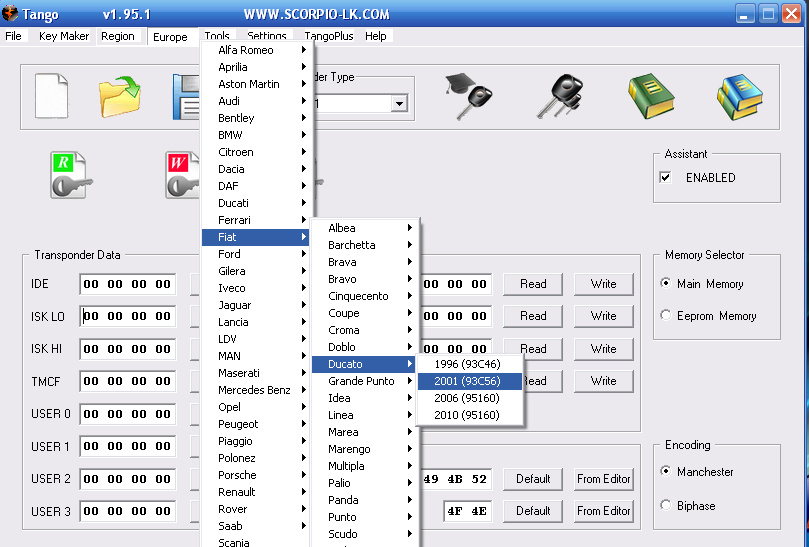Click the red W write key icon

tap(182, 175)
